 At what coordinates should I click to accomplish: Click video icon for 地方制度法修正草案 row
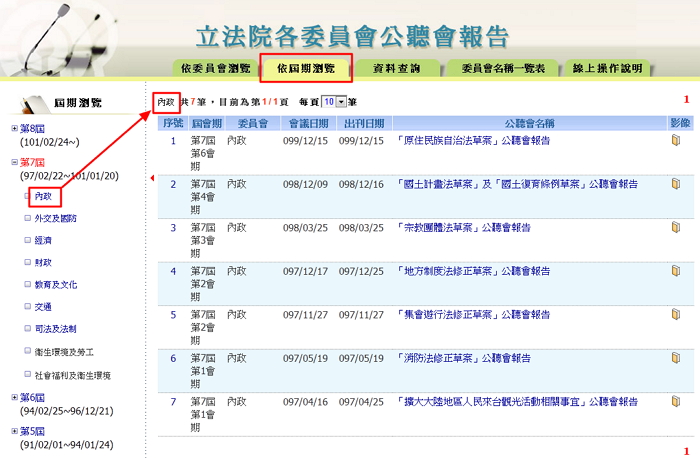(x=676, y=271)
